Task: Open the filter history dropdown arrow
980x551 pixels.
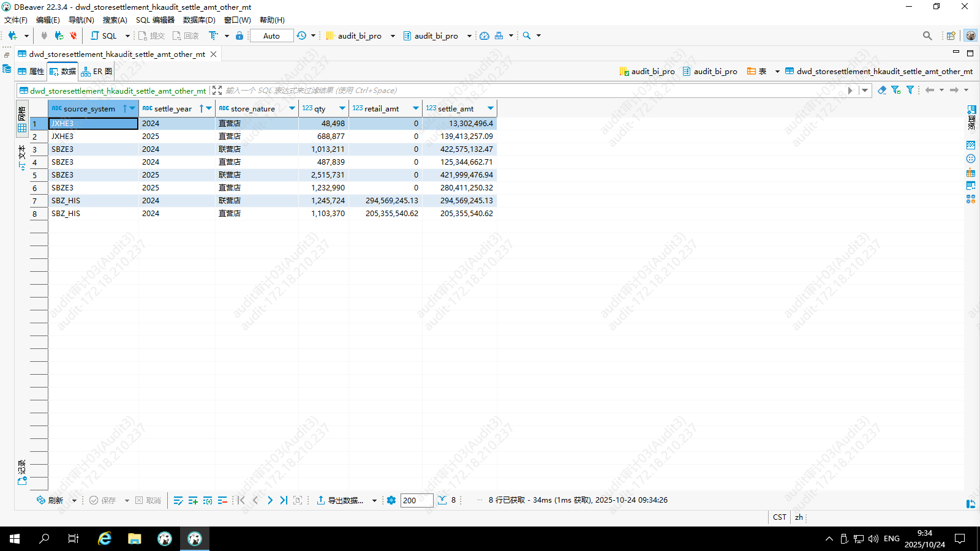Action: click(865, 90)
